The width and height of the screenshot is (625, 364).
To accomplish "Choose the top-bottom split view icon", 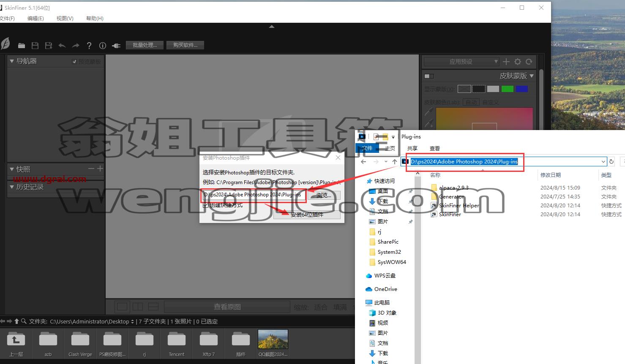I will point(153,307).
